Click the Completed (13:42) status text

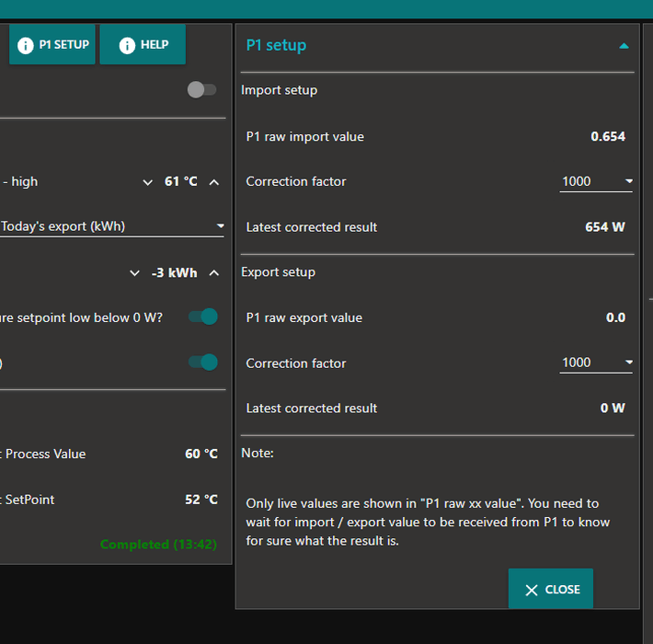coord(158,545)
